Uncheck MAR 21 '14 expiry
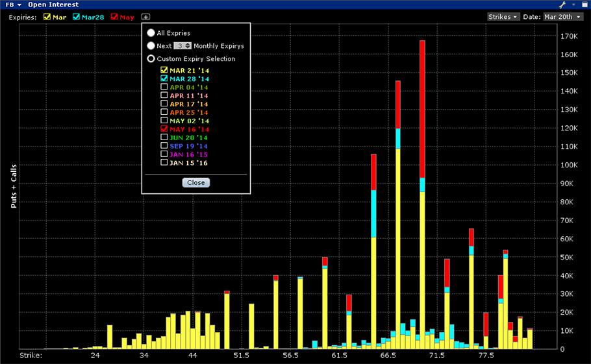This screenshot has width=591, height=364. tap(164, 70)
